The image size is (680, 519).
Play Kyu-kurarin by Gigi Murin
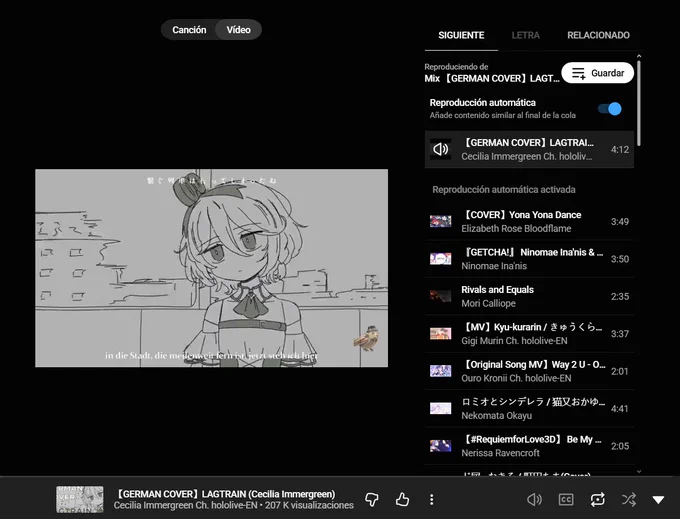[x=529, y=334]
